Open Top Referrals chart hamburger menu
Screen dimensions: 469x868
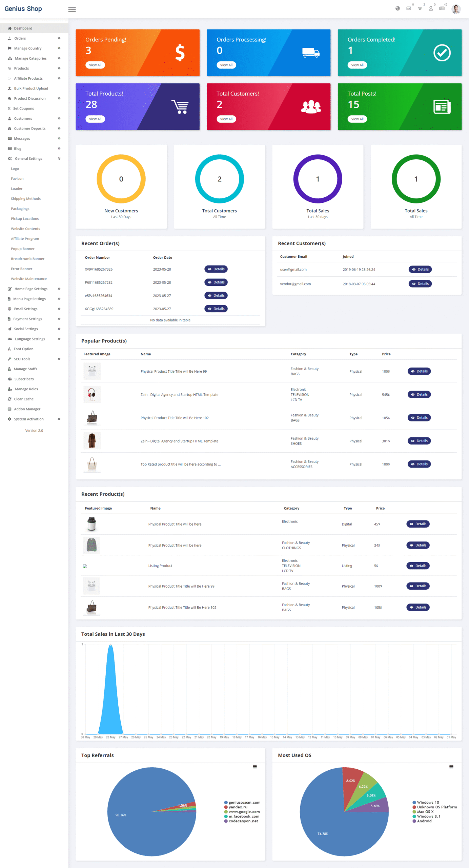[254, 767]
